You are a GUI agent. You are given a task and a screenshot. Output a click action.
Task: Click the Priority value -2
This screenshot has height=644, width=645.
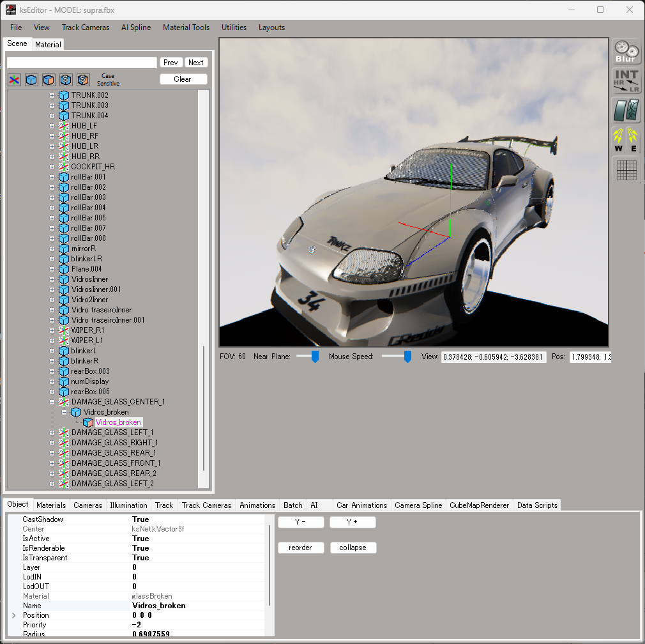point(137,625)
